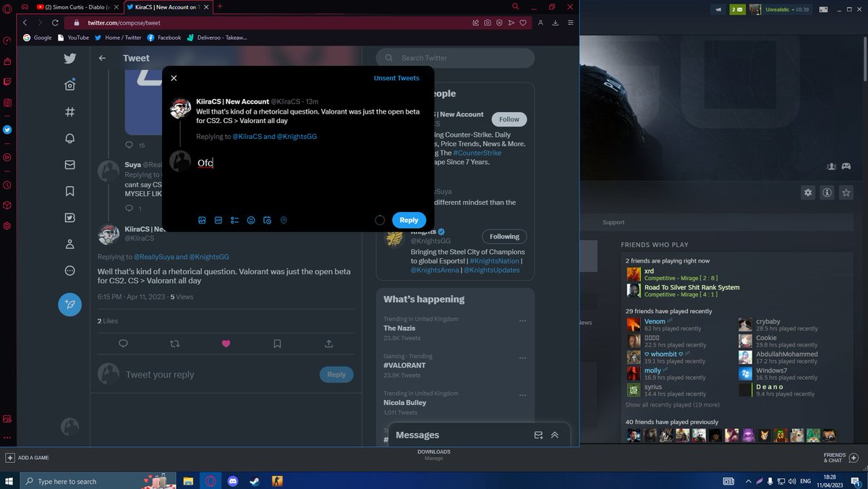Follow KiiraCS in relevant people panel
The image size is (868, 489).
click(509, 119)
